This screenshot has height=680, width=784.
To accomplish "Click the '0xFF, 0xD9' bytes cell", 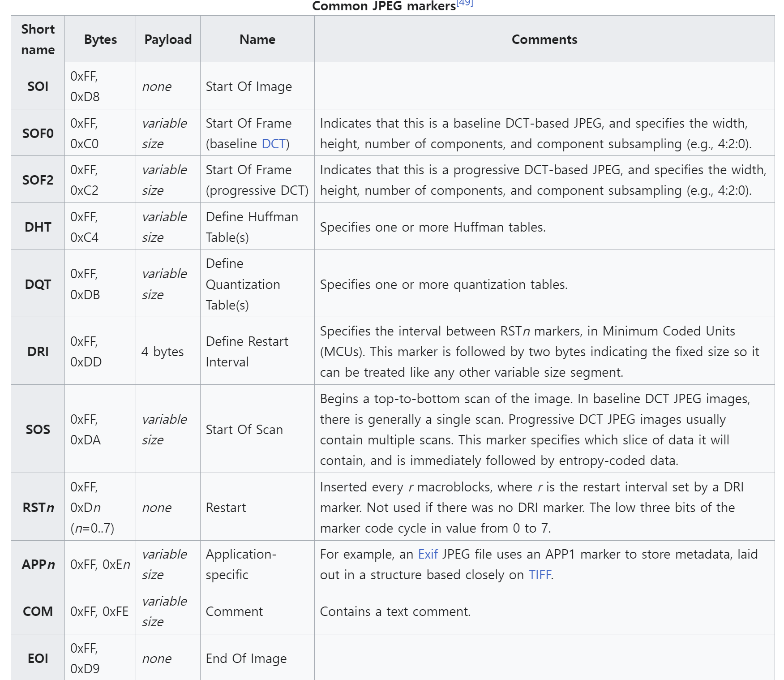I will (x=100, y=658).
